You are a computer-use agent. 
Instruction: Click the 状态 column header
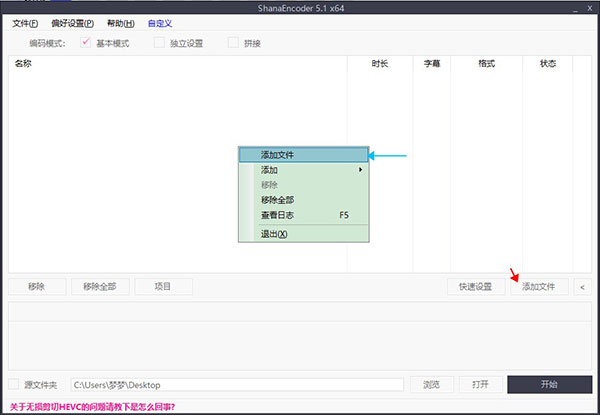pos(548,63)
